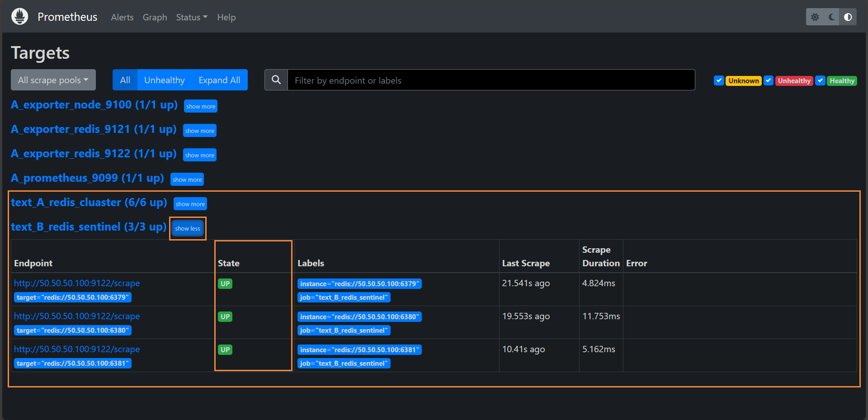The width and height of the screenshot is (868, 420).
Task: Click the Last Scrape column header
Action: 526,263
